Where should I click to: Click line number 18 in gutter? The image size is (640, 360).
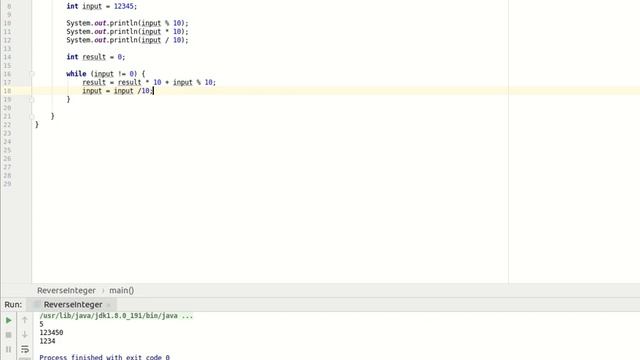click(7, 91)
